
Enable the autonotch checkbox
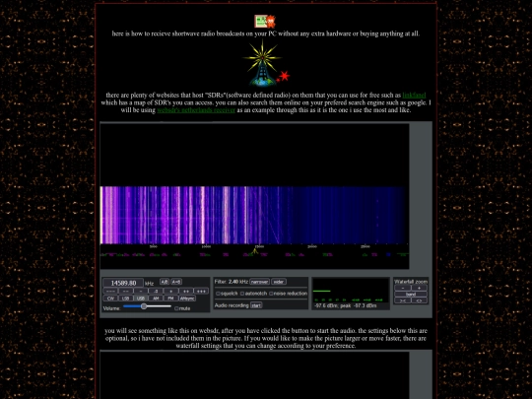(x=242, y=294)
